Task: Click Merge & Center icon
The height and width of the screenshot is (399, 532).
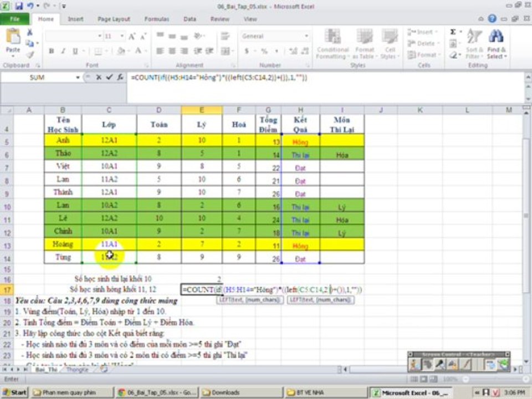Action: 226,51
